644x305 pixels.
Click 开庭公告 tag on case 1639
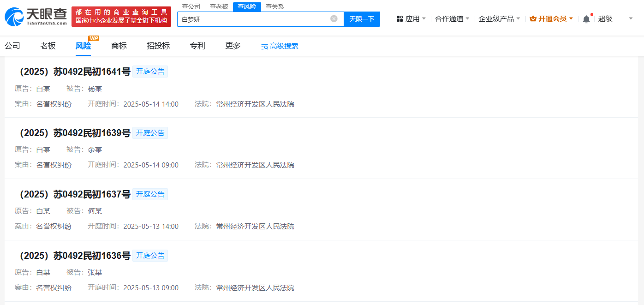(x=150, y=133)
